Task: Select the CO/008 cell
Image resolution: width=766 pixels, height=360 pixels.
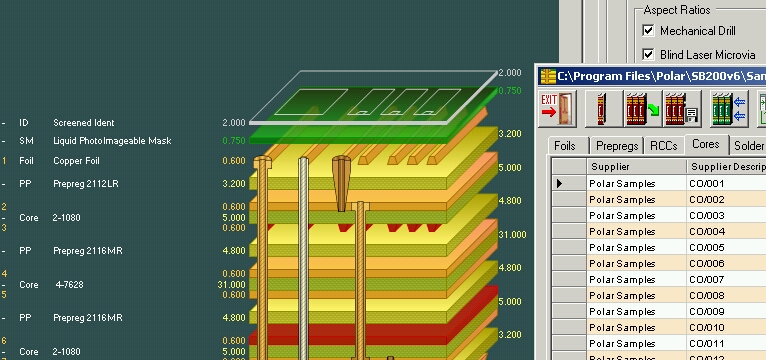Action: click(726, 295)
